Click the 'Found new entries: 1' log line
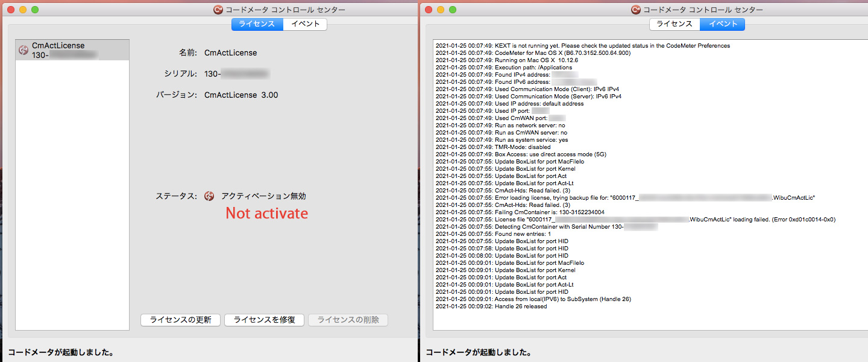 point(493,234)
